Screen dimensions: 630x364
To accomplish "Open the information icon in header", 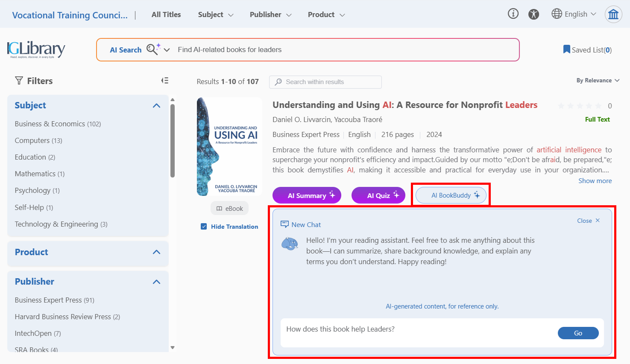I will click(x=513, y=14).
